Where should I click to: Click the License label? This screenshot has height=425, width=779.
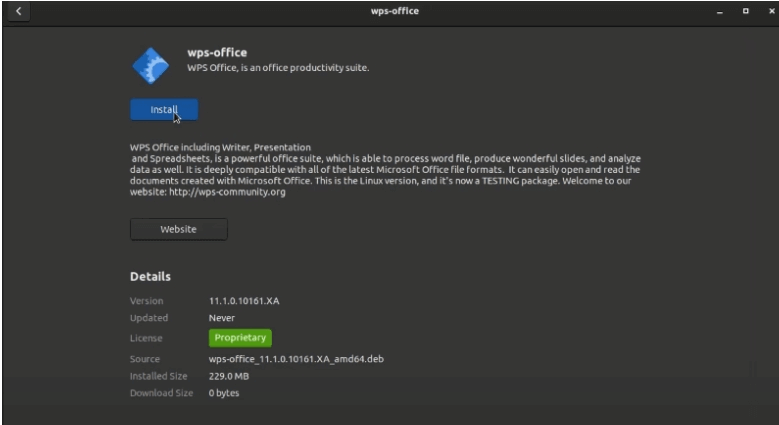point(146,338)
